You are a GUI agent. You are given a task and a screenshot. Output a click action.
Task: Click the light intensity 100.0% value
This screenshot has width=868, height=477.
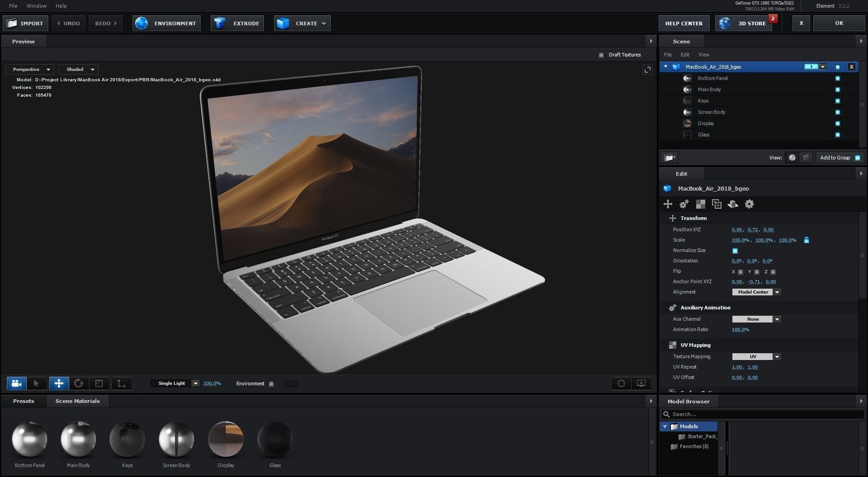pos(212,383)
